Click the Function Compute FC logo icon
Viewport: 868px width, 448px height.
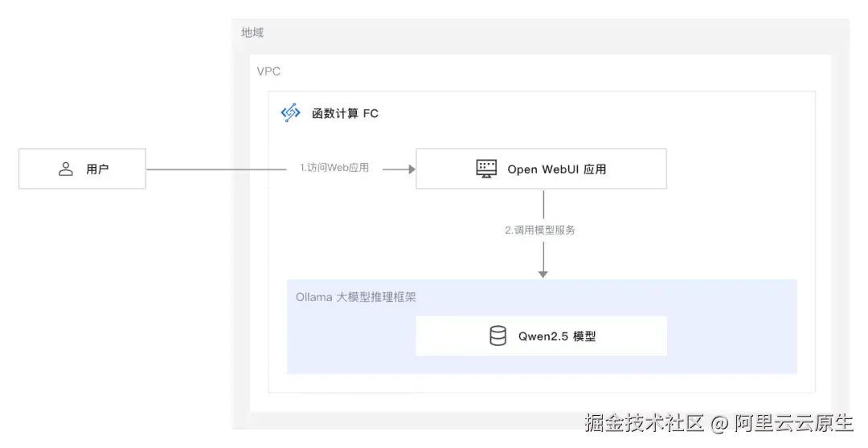click(x=291, y=113)
